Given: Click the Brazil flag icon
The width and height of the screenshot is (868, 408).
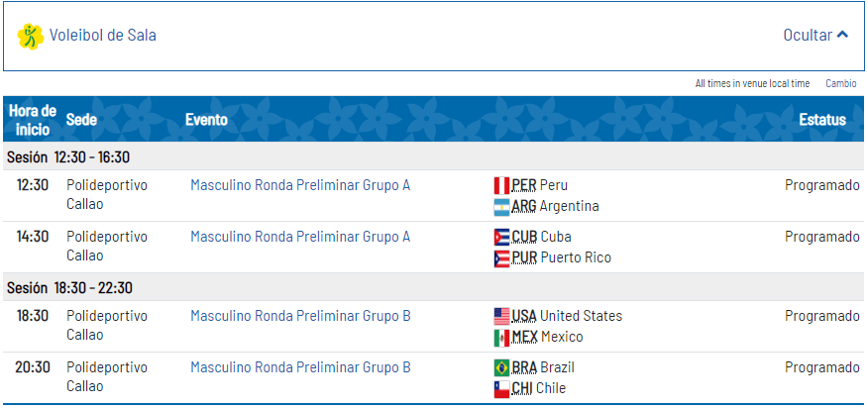Looking at the screenshot, I should tap(501, 368).
